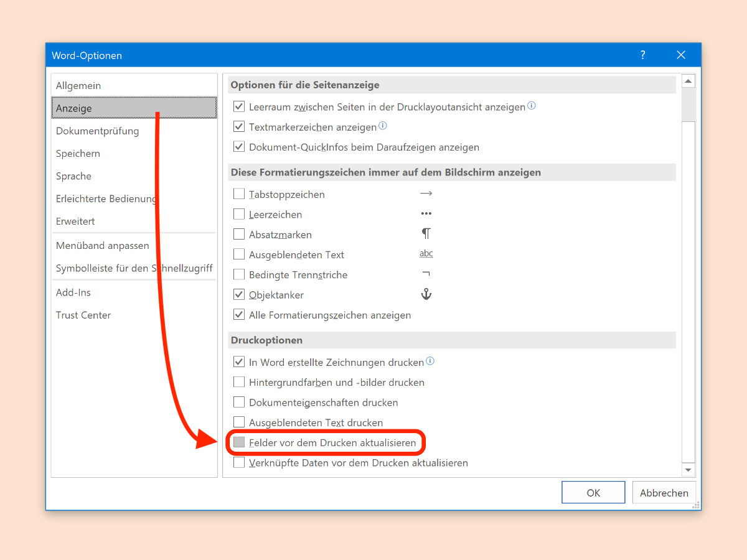Confirm settings with the OK button
Image resolution: width=747 pixels, height=560 pixels.
pos(593,493)
